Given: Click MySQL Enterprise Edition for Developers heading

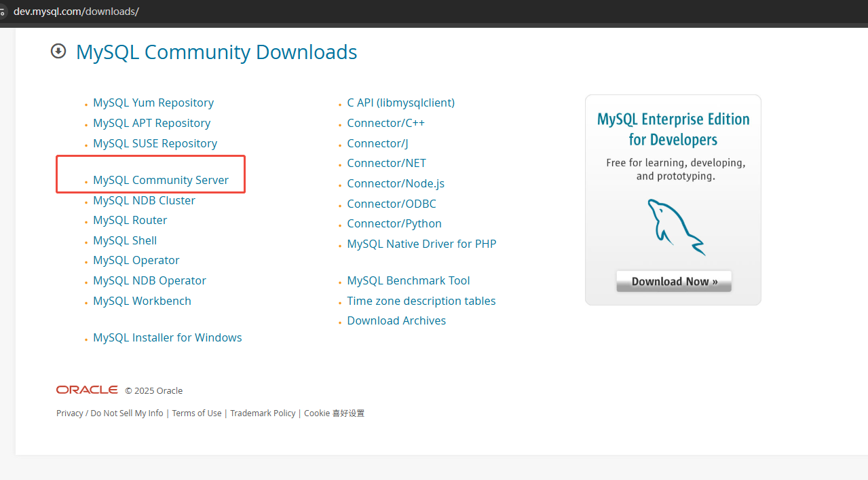Looking at the screenshot, I should 673,129.
